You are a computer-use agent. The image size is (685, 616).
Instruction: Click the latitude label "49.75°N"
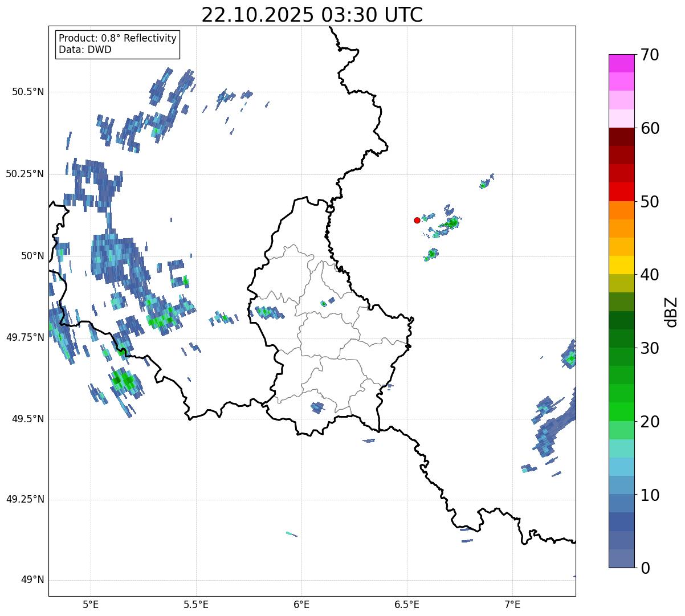click(x=25, y=337)
